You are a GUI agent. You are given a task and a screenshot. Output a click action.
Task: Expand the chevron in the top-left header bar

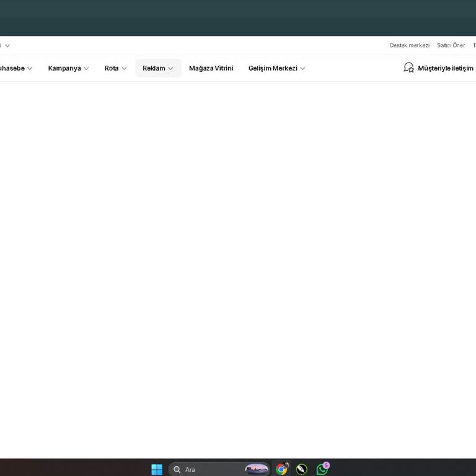(x=7, y=45)
